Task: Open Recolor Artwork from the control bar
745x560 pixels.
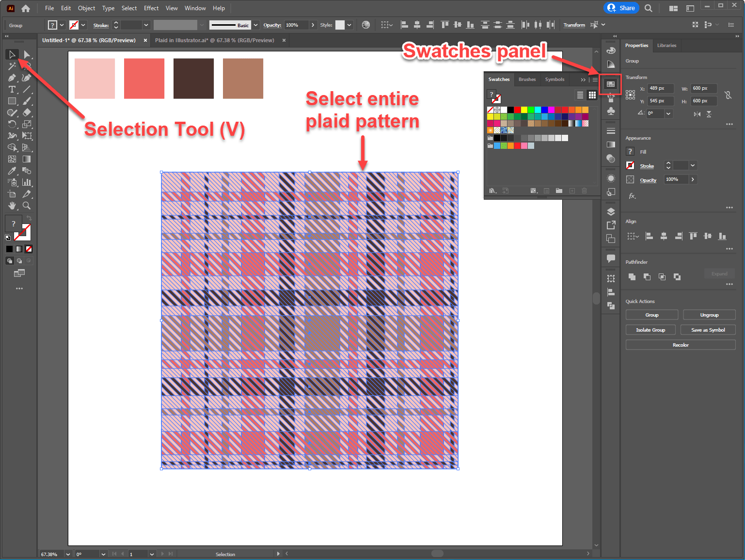Action: 366,25
